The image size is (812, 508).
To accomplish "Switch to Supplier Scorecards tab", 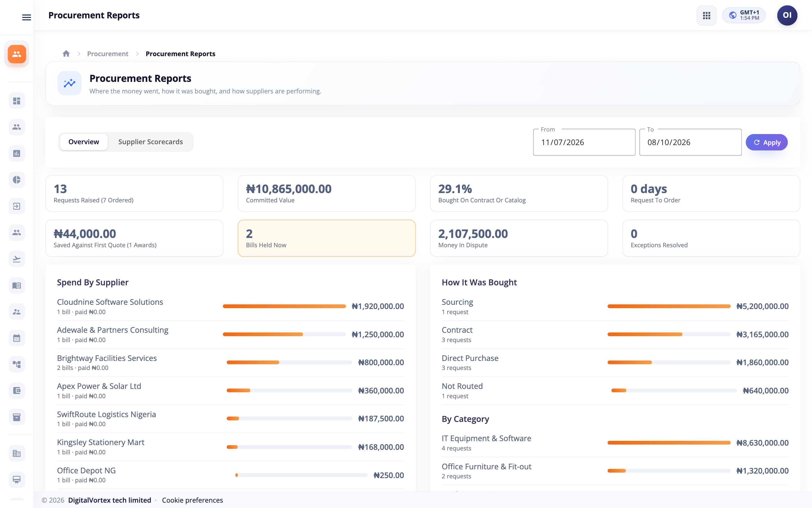I will (x=150, y=142).
